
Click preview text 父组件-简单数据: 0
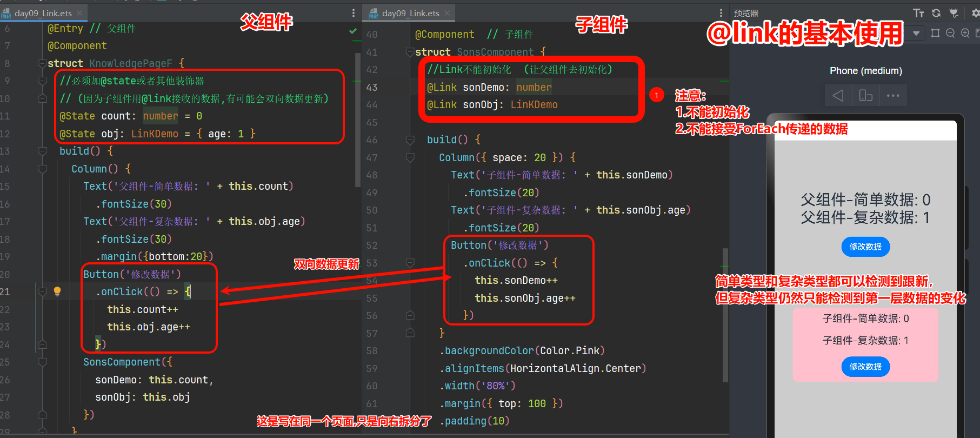pos(865,200)
